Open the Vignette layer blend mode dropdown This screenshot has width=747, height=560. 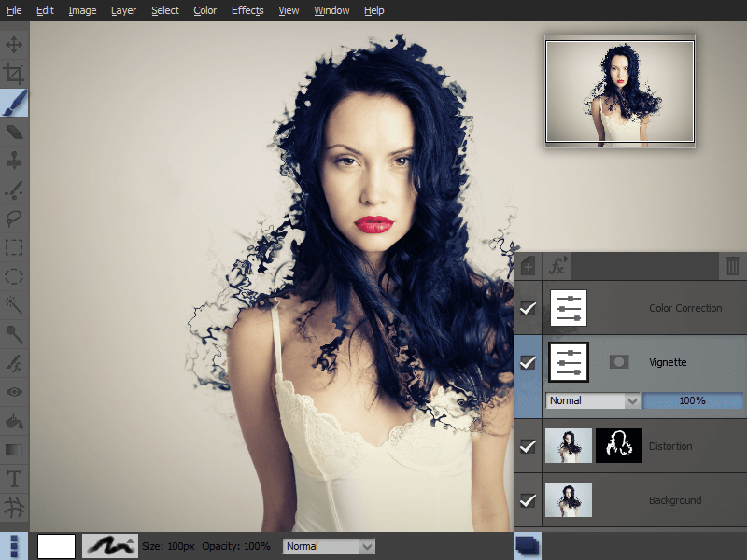593,400
